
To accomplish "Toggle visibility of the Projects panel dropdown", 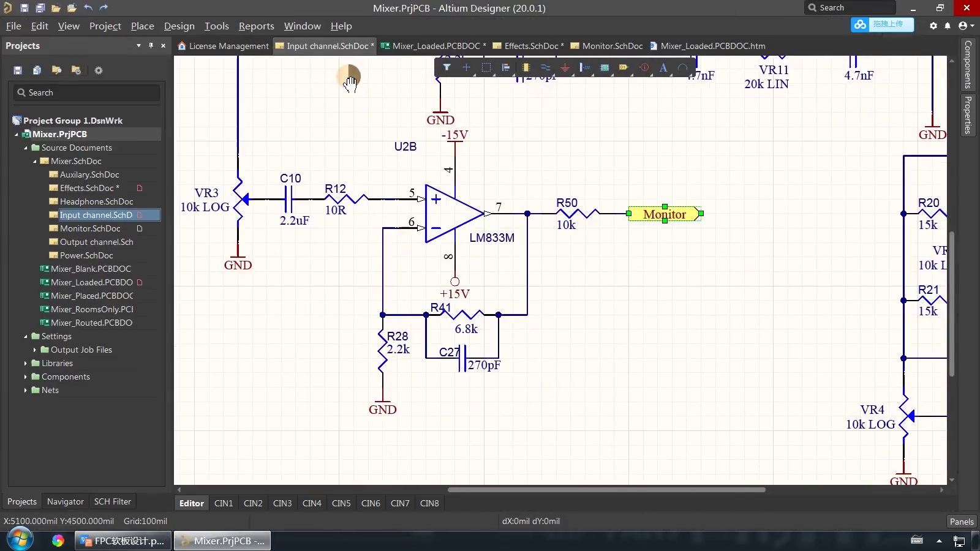I will (x=139, y=46).
